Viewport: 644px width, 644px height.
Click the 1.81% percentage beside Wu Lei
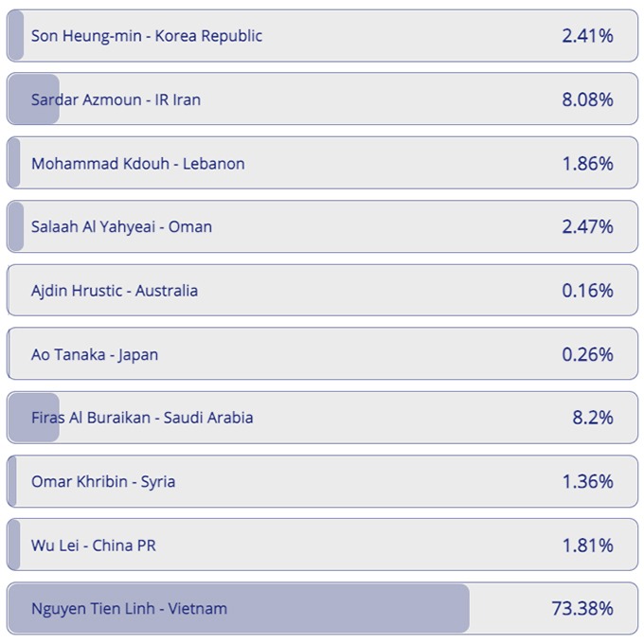pos(587,546)
